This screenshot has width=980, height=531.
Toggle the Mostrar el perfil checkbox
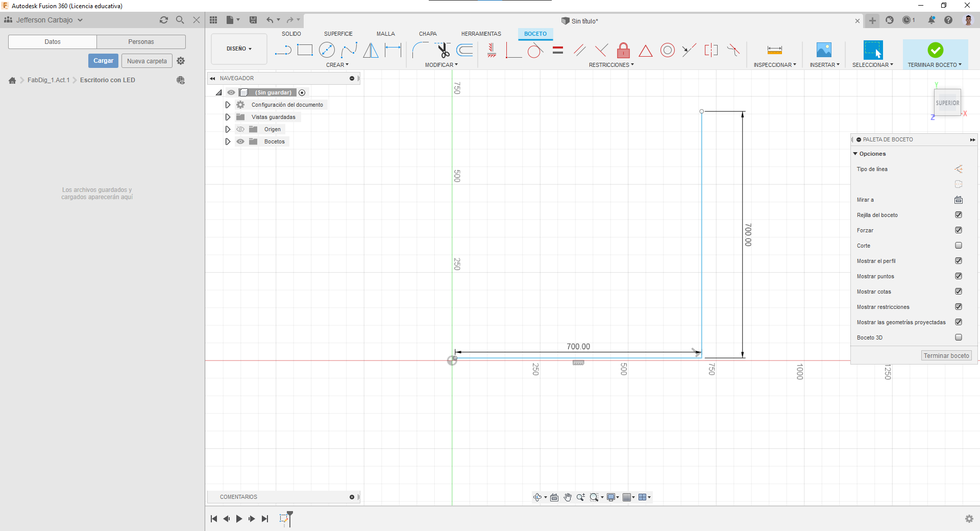(x=959, y=261)
